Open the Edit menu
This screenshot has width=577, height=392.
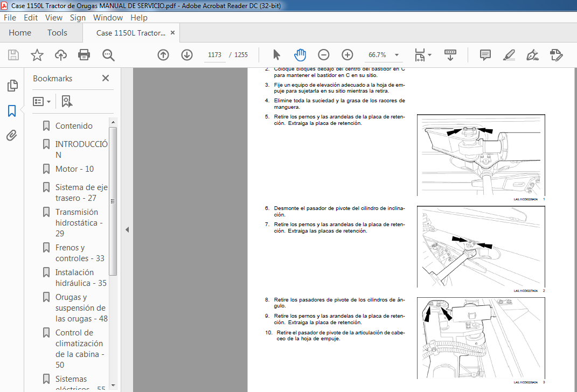pyautogui.click(x=31, y=18)
